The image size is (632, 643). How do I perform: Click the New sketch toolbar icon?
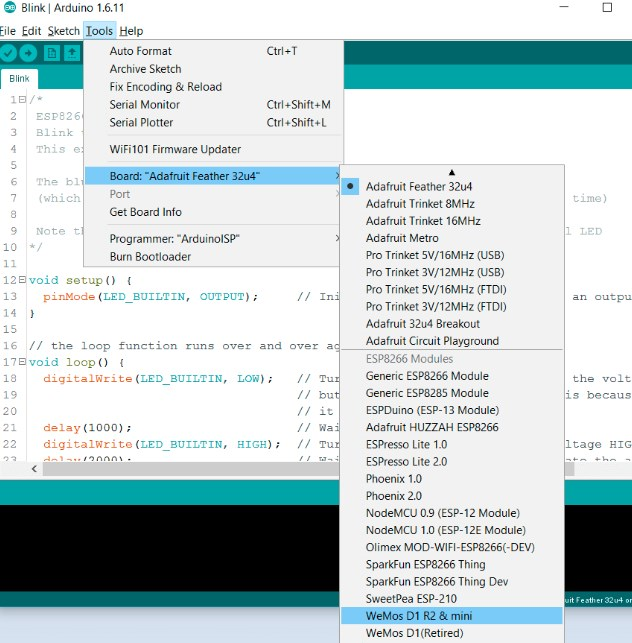pos(52,53)
